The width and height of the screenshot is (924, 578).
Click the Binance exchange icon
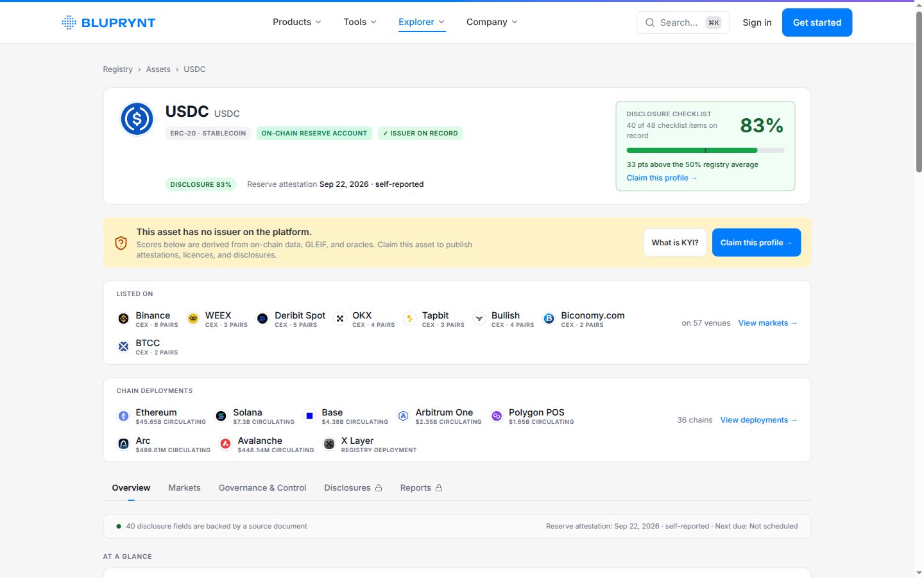124,319
